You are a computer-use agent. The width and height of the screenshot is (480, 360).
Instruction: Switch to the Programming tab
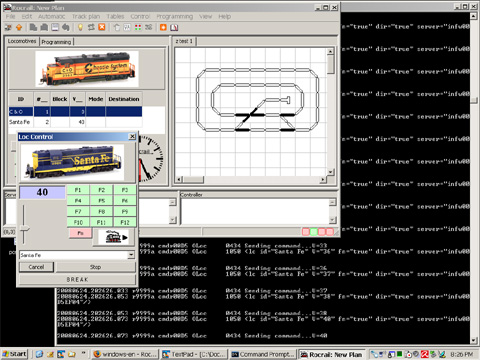pyautogui.click(x=56, y=42)
